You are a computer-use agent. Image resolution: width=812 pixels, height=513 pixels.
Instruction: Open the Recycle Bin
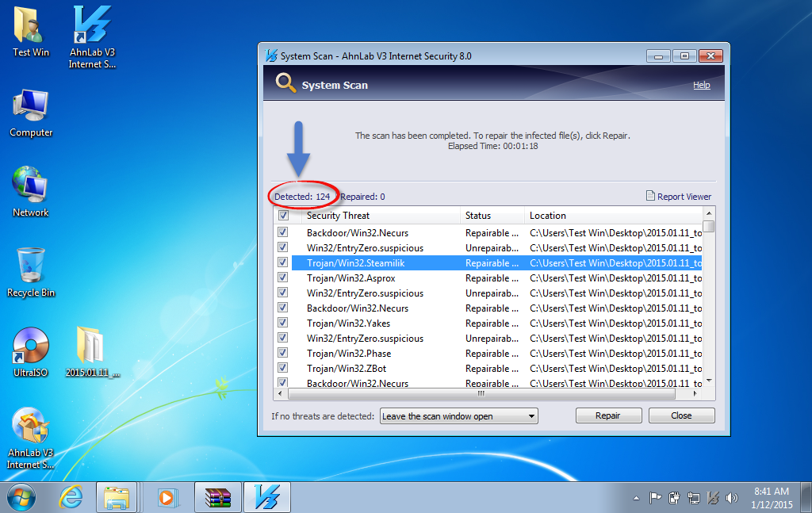click(31, 272)
